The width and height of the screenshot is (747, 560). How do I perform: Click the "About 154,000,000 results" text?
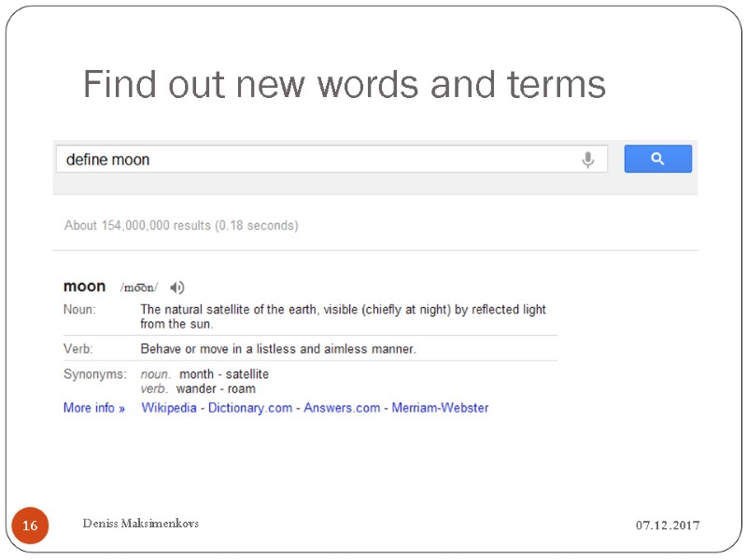[x=181, y=225]
